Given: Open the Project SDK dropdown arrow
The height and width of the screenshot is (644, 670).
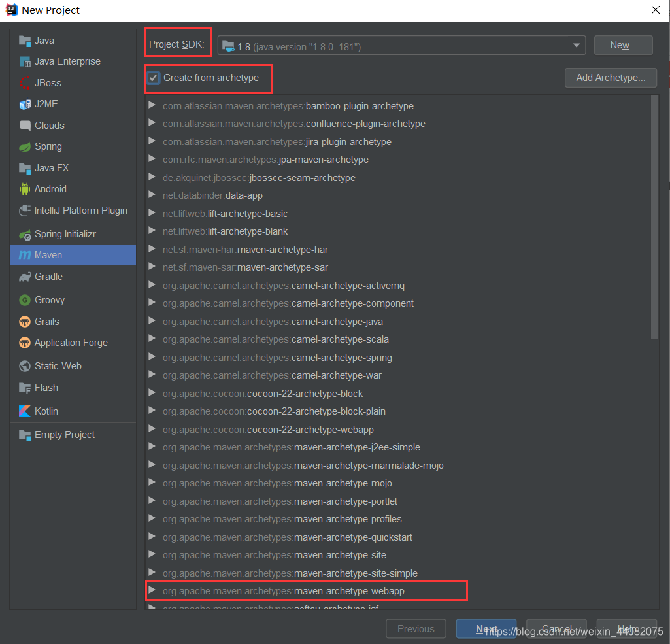Looking at the screenshot, I should pyautogui.click(x=576, y=45).
